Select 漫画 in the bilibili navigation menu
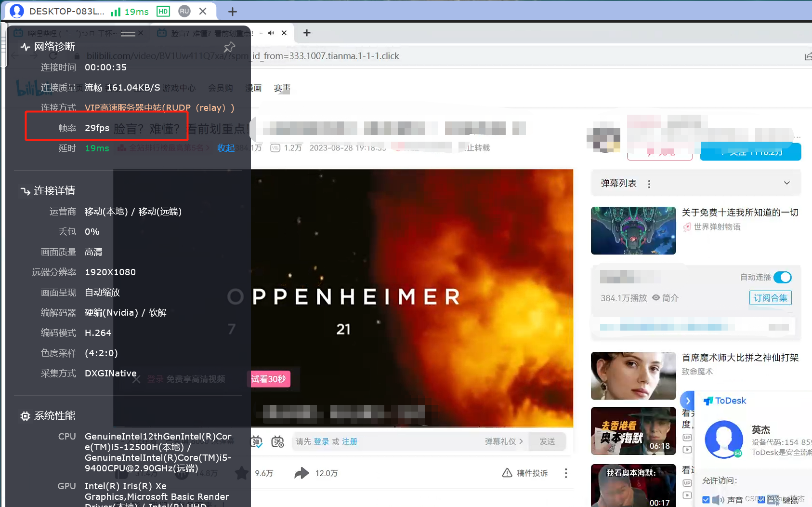This screenshot has width=812, height=507. coord(254,88)
